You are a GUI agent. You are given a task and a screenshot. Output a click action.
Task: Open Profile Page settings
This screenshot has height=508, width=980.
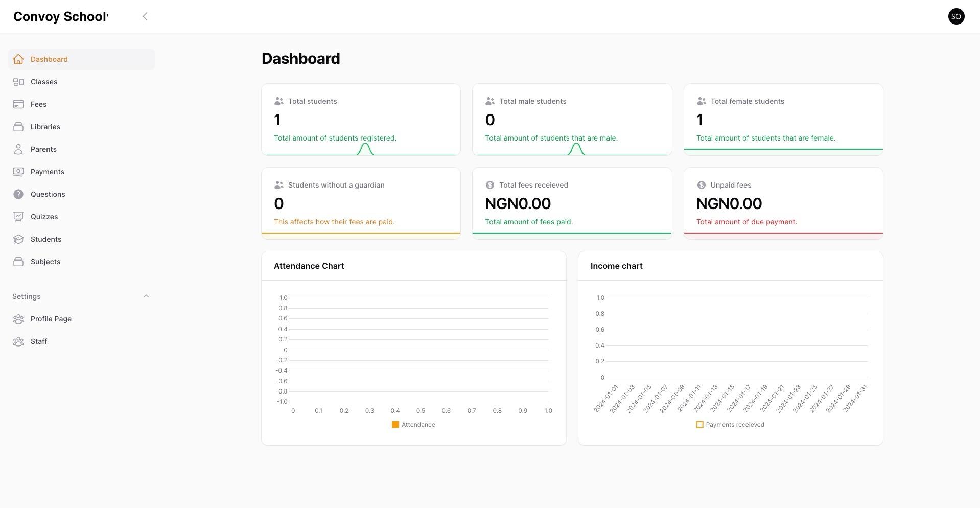(x=82, y=319)
